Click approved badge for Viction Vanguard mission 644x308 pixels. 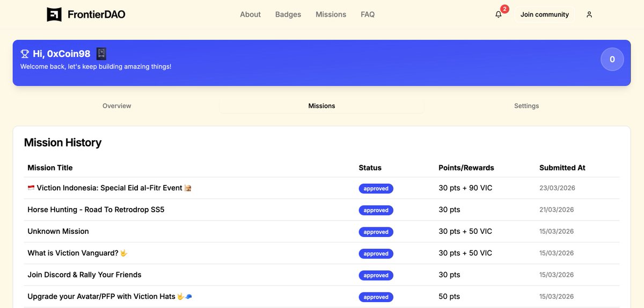click(376, 254)
